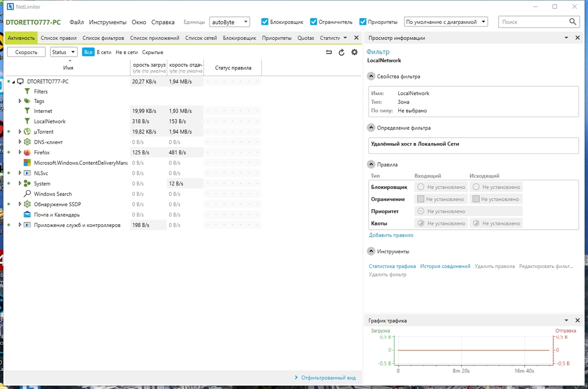Open activity view settings gear
This screenshot has width=588, height=389.
pyautogui.click(x=355, y=52)
